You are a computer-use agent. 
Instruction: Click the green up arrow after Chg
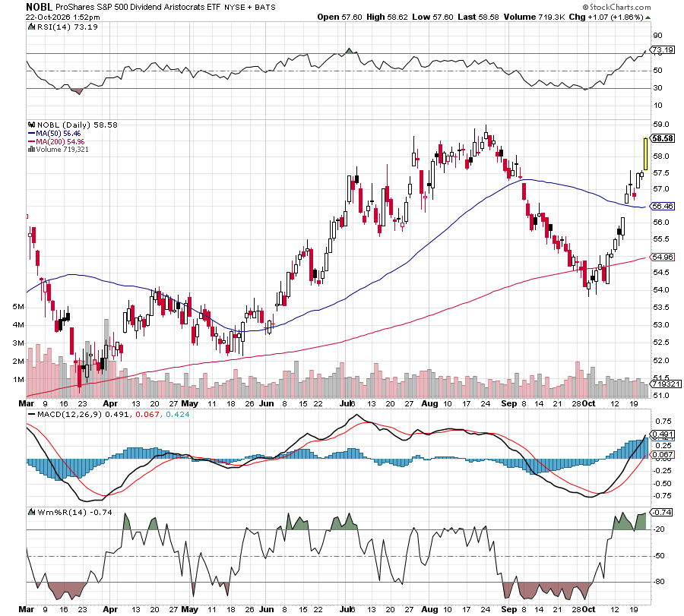coord(648,17)
